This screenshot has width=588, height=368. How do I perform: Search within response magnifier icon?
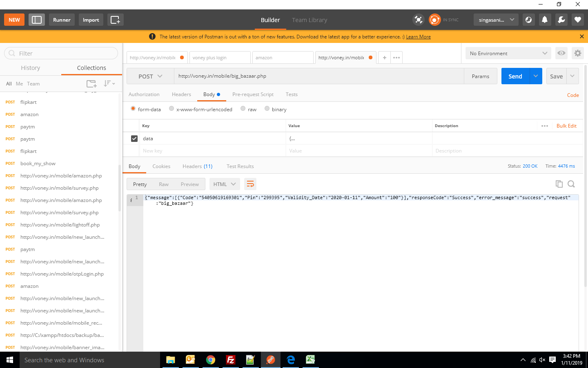(x=571, y=184)
